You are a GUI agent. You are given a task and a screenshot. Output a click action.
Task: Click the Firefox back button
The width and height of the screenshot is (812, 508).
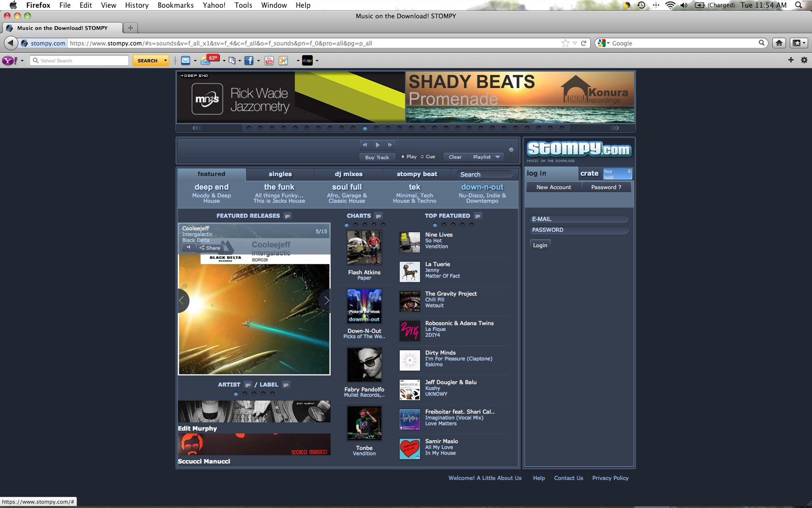tap(11, 43)
